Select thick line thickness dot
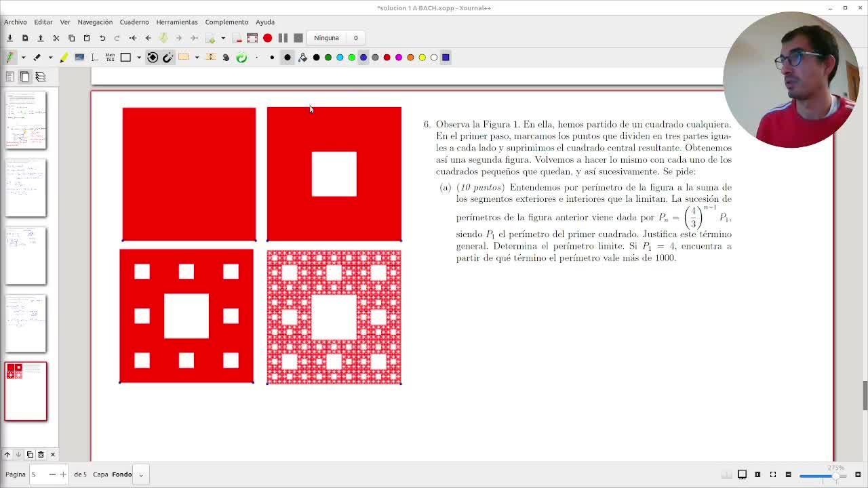The width and height of the screenshot is (868, 488). pos(288,58)
